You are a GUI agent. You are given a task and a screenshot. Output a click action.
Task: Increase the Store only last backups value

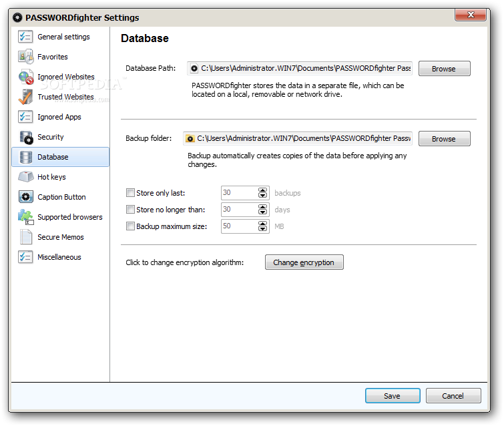coord(262,190)
